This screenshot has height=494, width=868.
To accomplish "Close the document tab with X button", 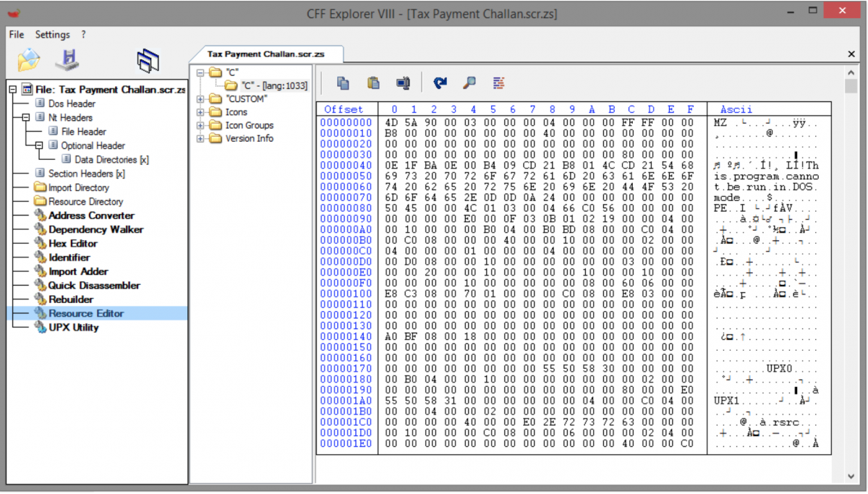I will point(851,55).
